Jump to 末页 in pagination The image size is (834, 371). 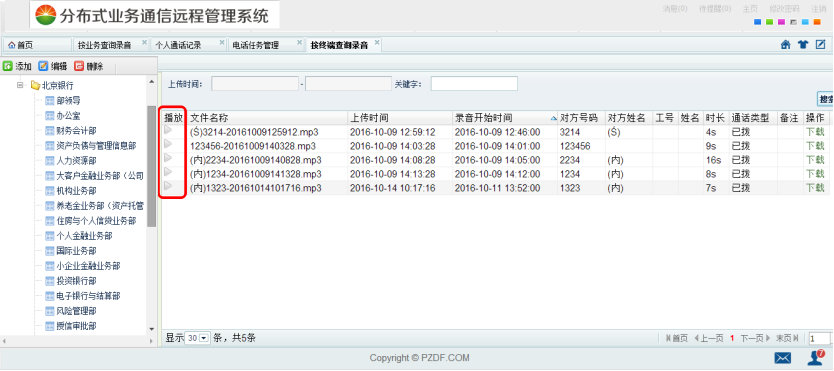pyautogui.click(x=787, y=338)
